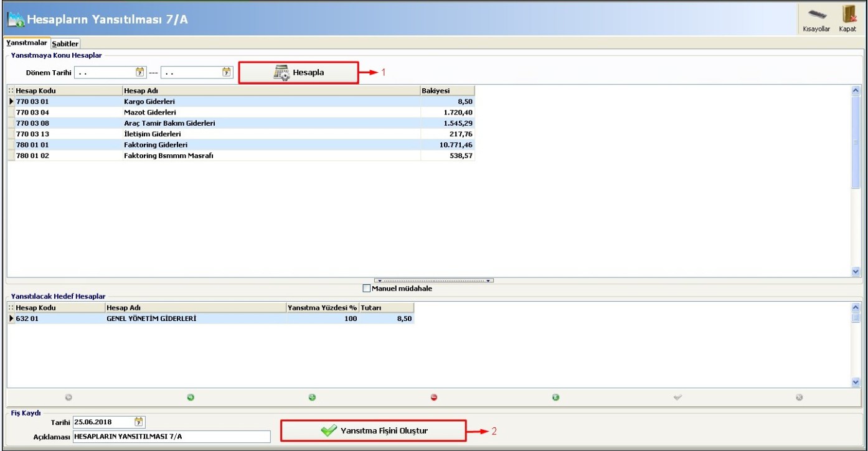Screen dimensions: 868x451
Task: Click the Yansıtma Yüzdesi value 100
Action: coord(351,319)
